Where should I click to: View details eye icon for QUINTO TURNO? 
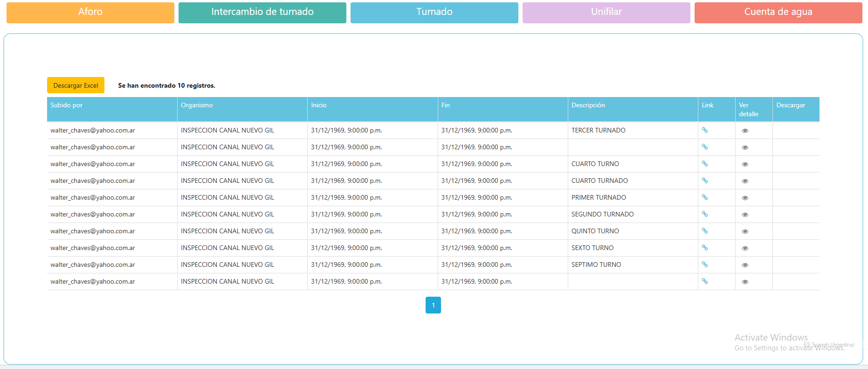[745, 231]
